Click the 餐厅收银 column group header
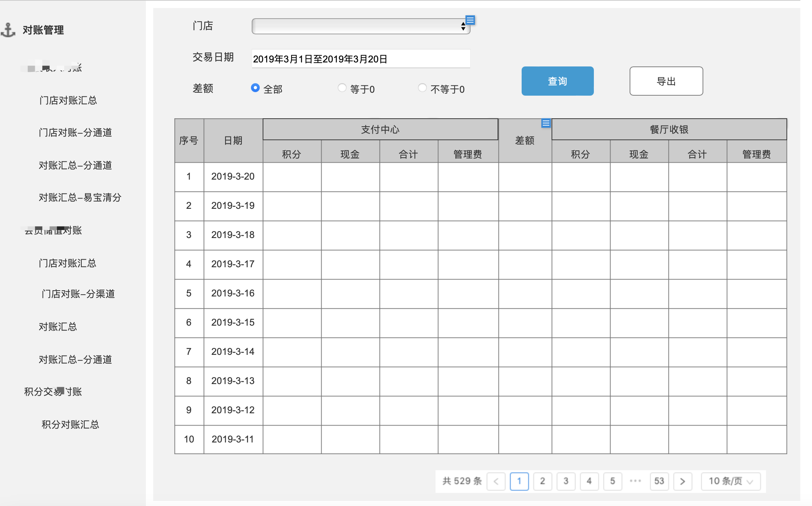The width and height of the screenshot is (812, 506). click(669, 129)
